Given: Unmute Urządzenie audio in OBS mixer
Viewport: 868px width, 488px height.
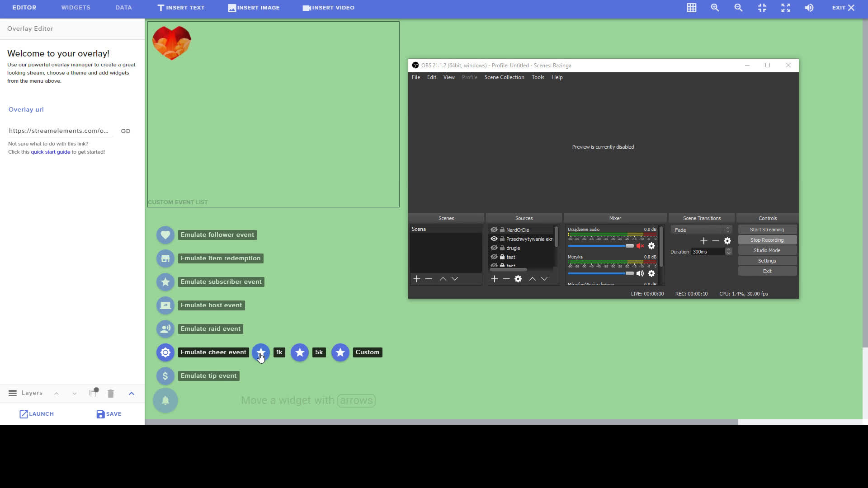Looking at the screenshot, I should point(640,246).
